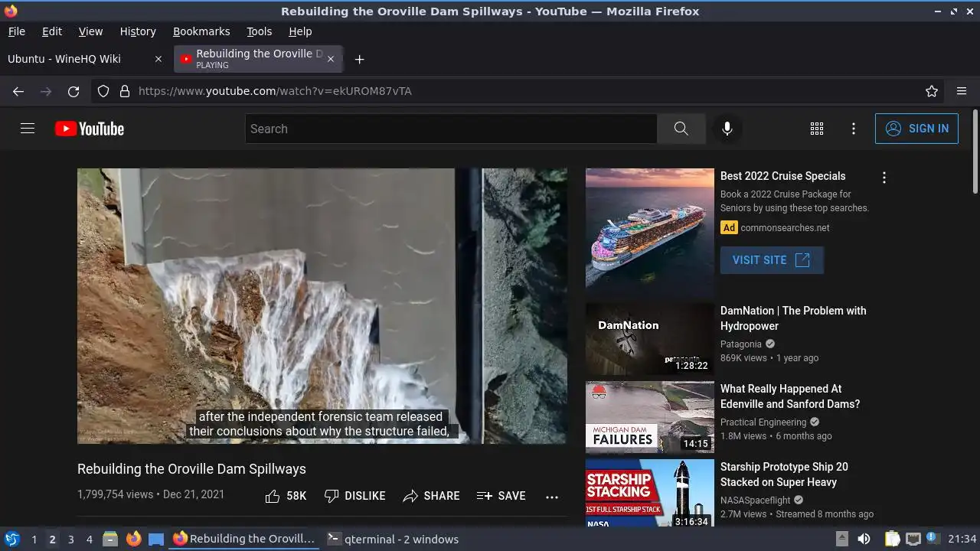
Task: Open the NASASpaceflight channel name
Action: pyautogui.click(x=756, y=500)
